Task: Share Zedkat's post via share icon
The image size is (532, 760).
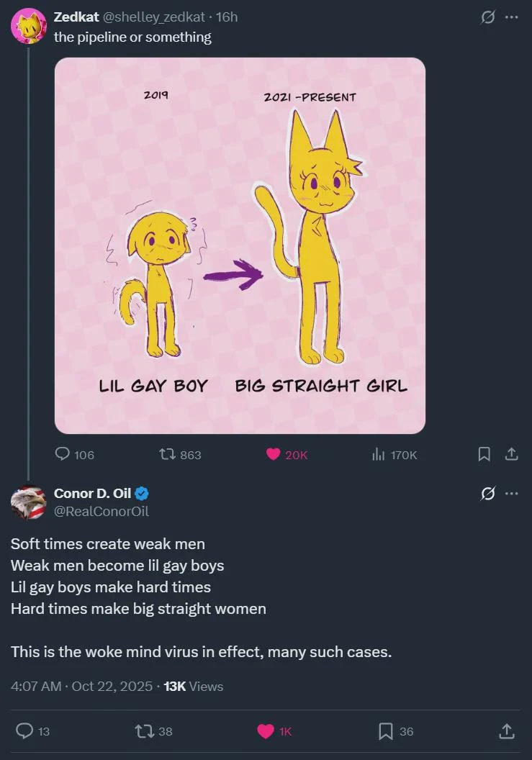Action: [x=511, y=454]
